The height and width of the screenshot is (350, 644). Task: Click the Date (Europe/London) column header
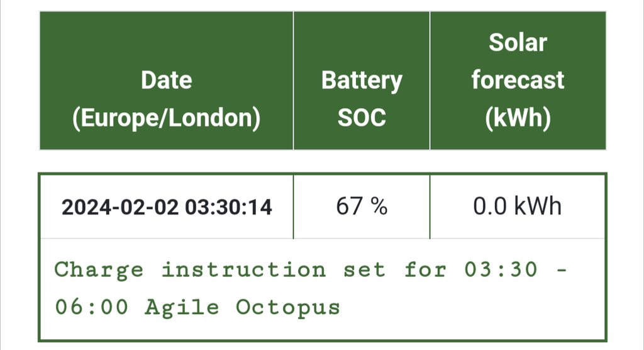point(167,99)
